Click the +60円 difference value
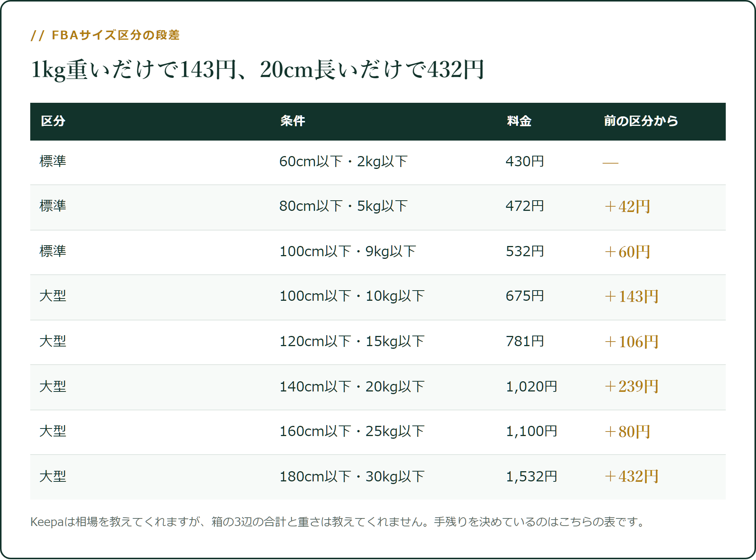 pyautogui.click(x=627, y=252)
